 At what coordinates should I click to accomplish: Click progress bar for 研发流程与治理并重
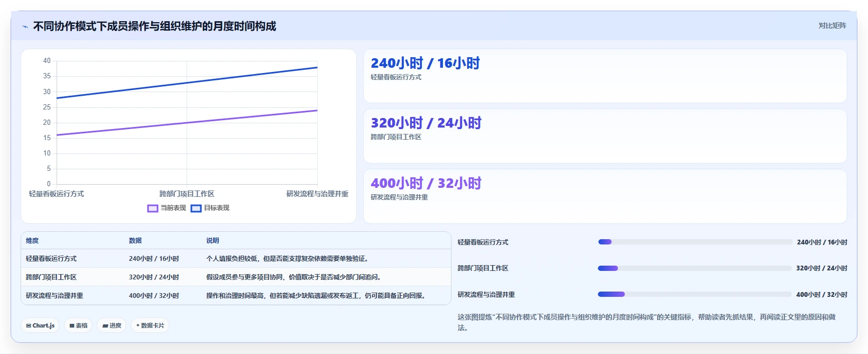coord(695,294)
